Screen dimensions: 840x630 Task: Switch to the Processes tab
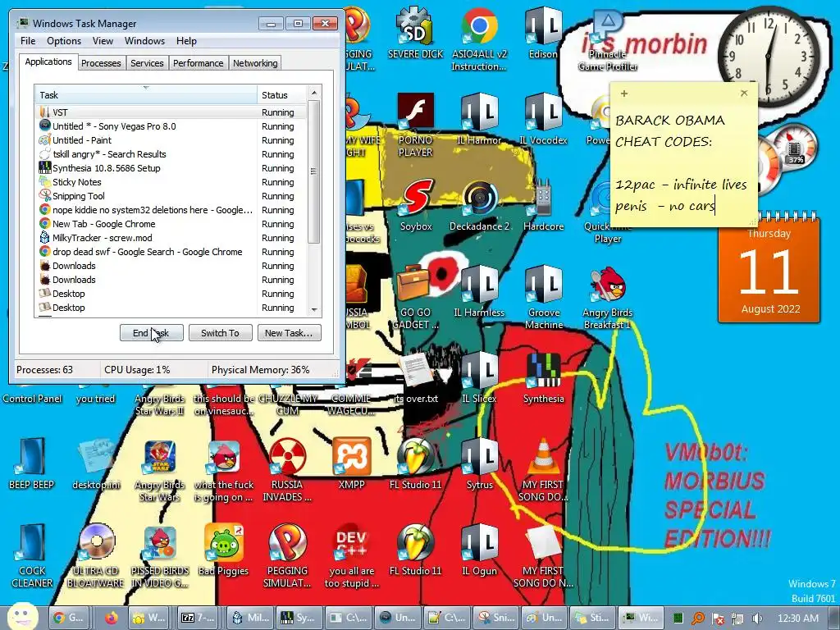point(101,63)
